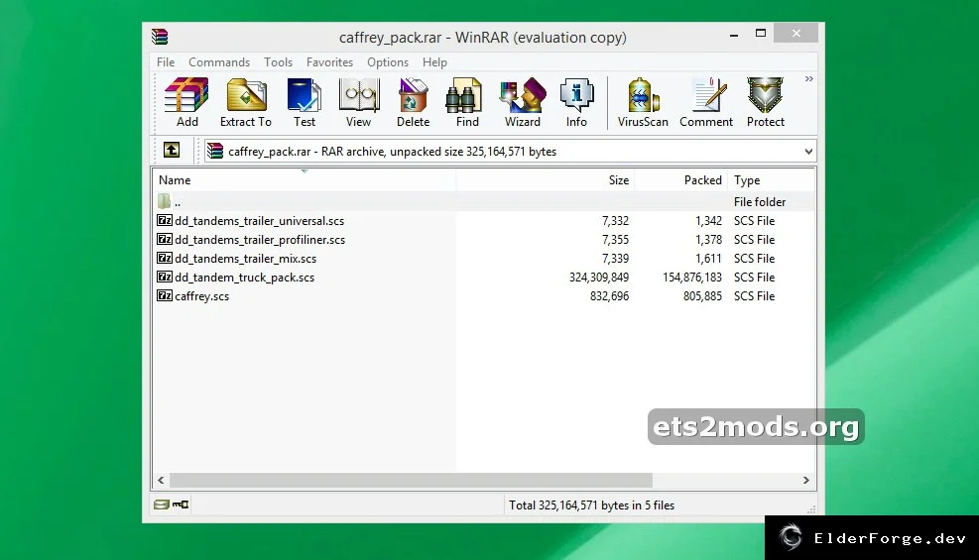Open the archive Info tool

tap(576, 103)
